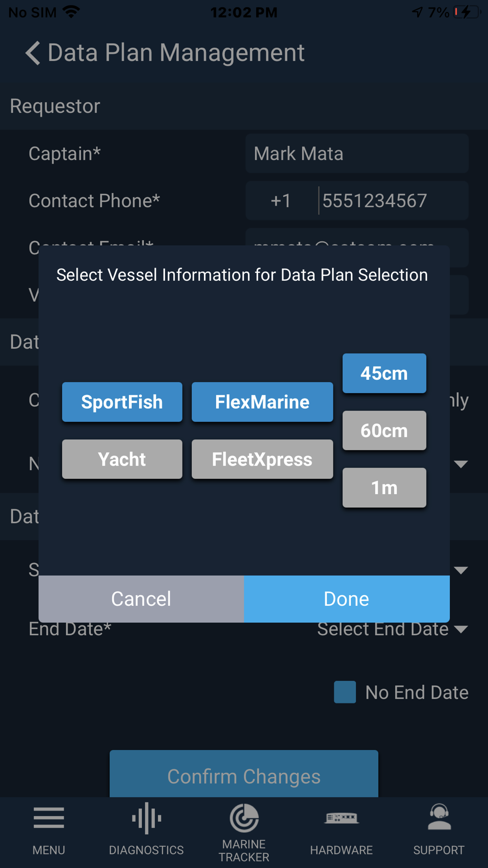The width and height of the screenshot is (488, 868).
Task: Click Done to confirm vessel selection
Action: (346, 599)
